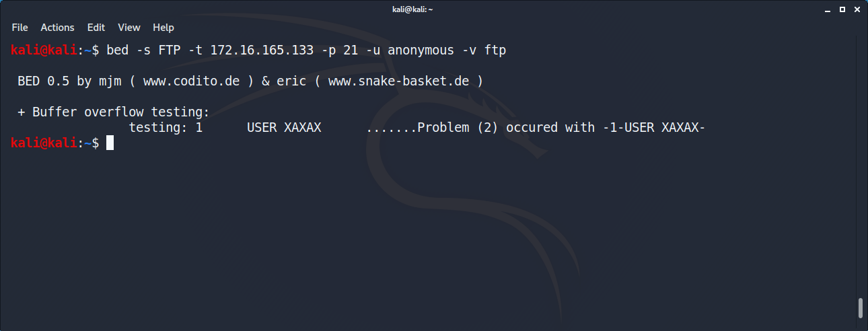Open the Actions menu
The height and width of the screenshot is (331, 868).
click(x=57, y=28)
